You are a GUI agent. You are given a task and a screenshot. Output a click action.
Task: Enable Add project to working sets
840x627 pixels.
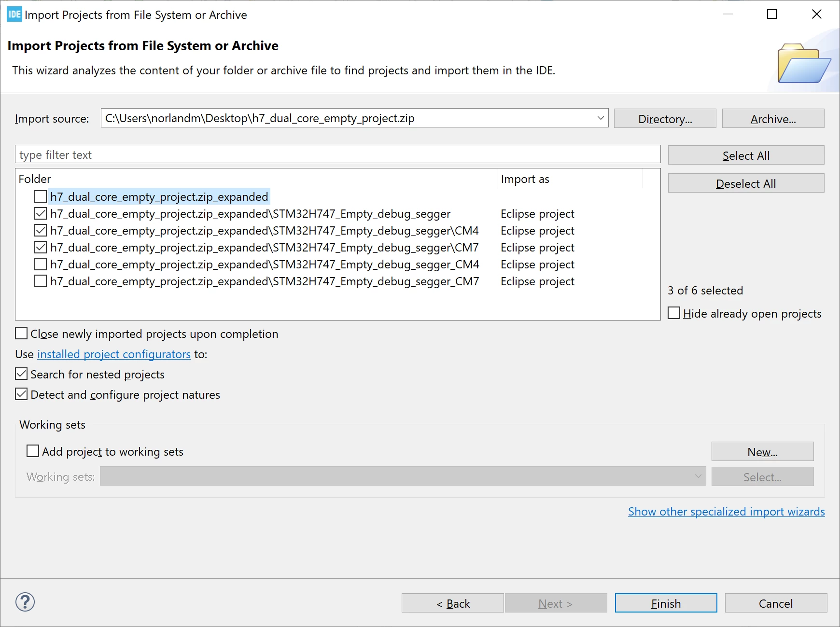pos(33,451)
